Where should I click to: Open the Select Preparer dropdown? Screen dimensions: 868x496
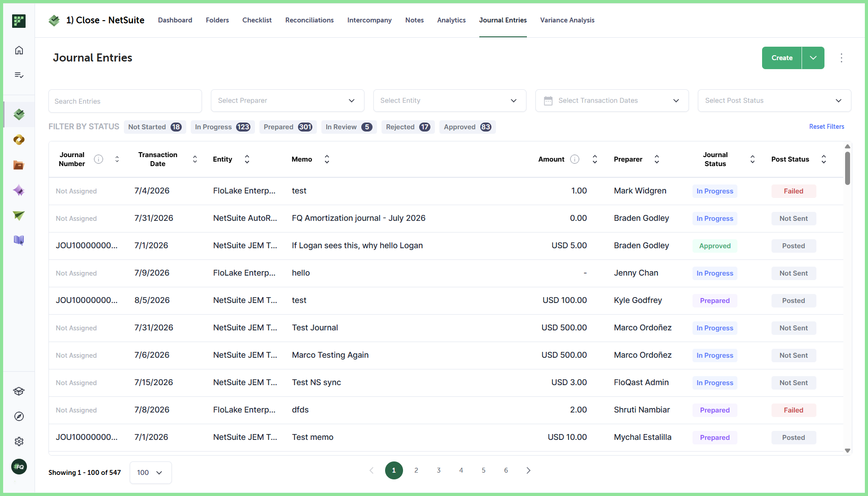pyautogui.click(x=287, y=101)
